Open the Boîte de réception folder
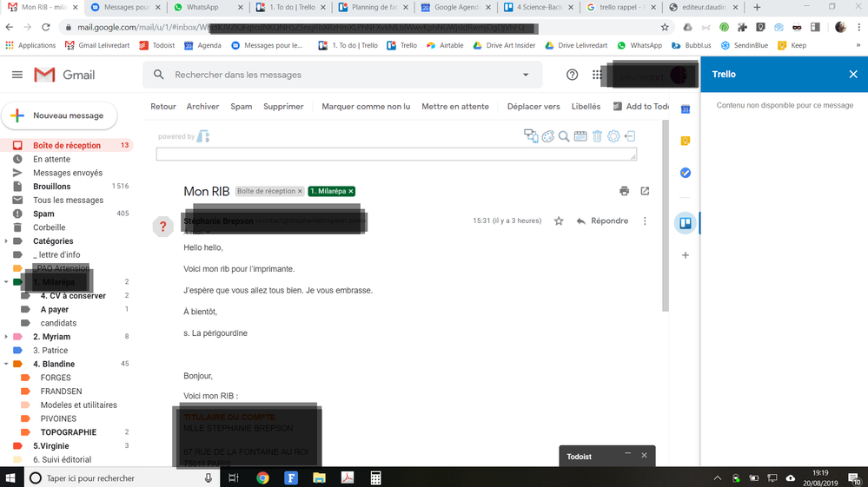 point(67,145)
